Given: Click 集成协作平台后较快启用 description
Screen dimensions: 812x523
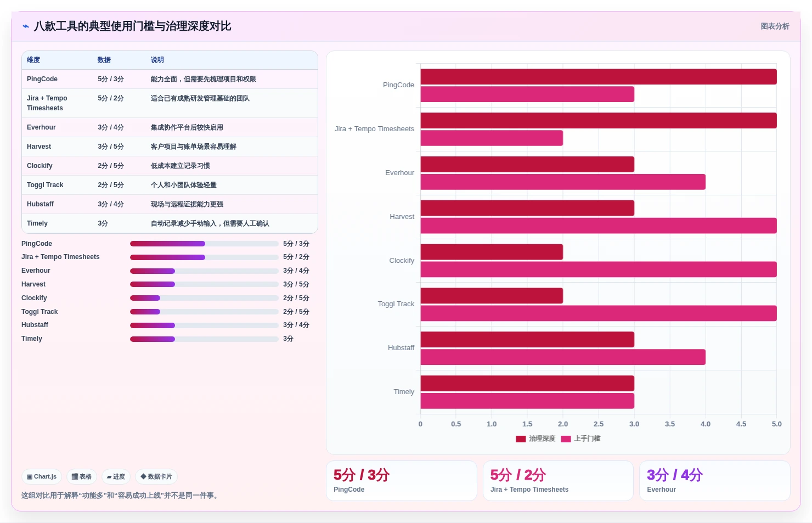Looking at the screenshot, I should 187,127.
